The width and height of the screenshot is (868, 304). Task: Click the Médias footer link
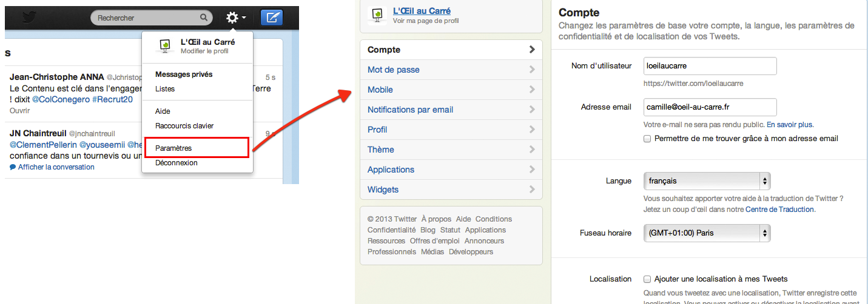(x=432, y=252)
